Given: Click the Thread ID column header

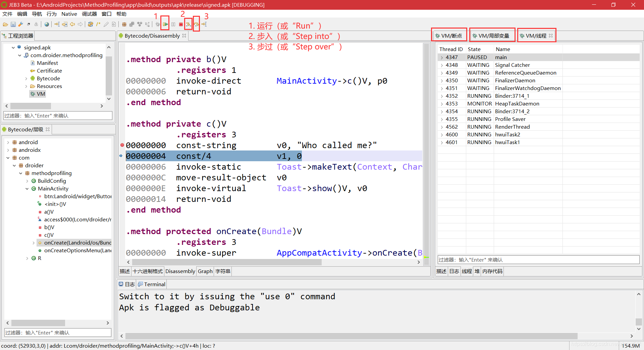Looking at the screenshot, I should [451, 49].
